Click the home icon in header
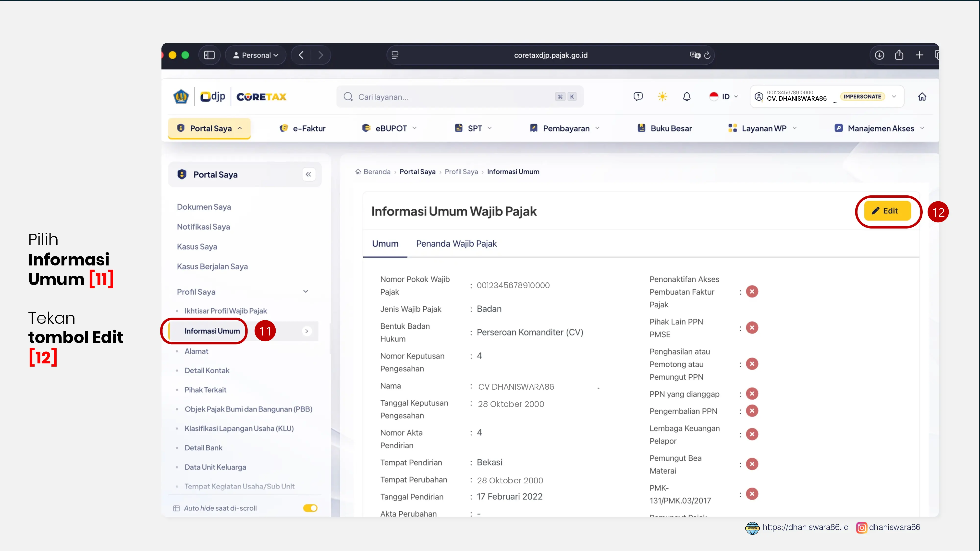The image size is (980, 551). (922, 96)
